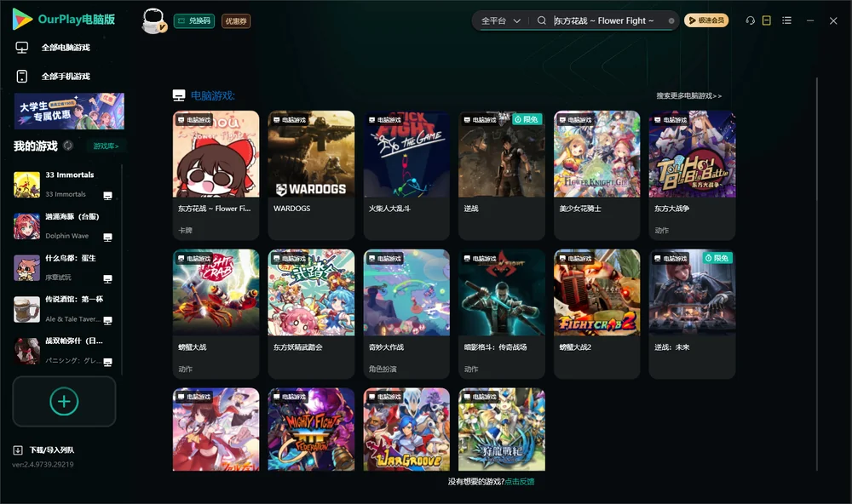Click the 电脑游戏 section monitor icon
The height and width of the screenshot is (504, 852).
point(179,95)
